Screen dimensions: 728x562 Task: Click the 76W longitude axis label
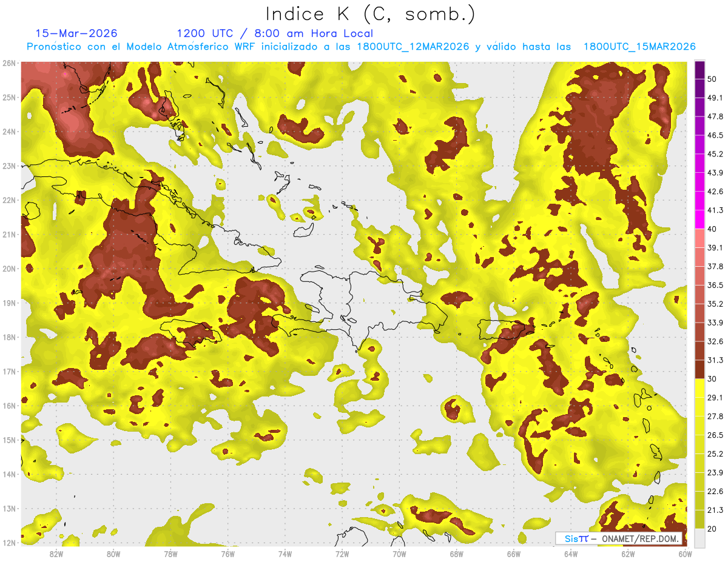click(228, 554)
